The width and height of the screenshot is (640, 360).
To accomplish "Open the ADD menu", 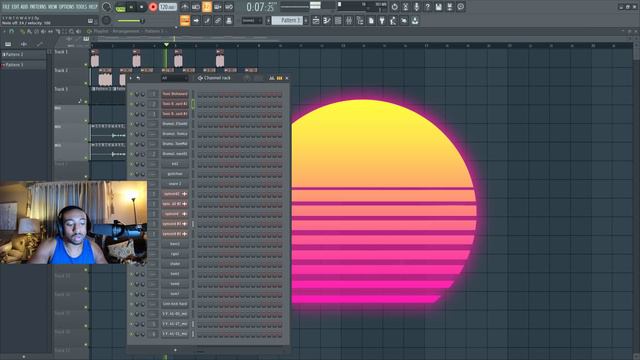I will pos(24,7).
